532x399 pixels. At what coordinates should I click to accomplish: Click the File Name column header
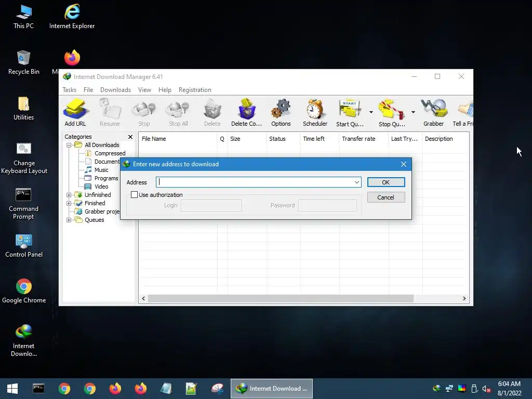click(x=178, y=139)
